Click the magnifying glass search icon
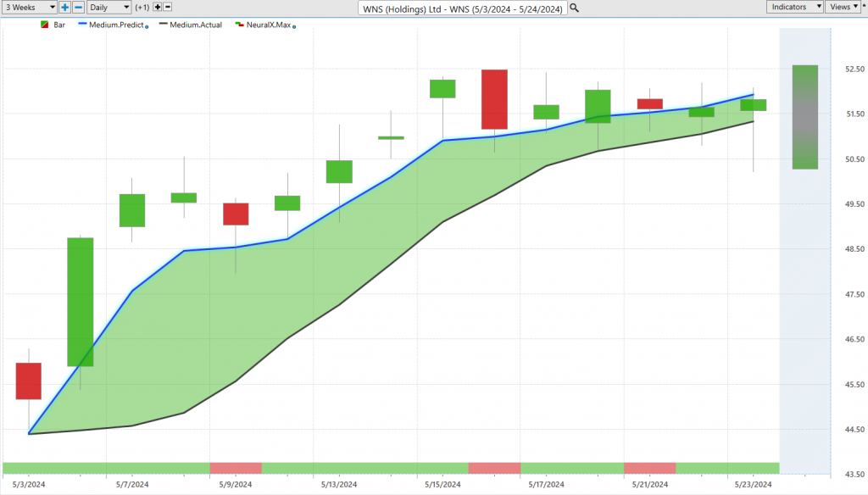This screenshot has width=868, height=495. 574,8
